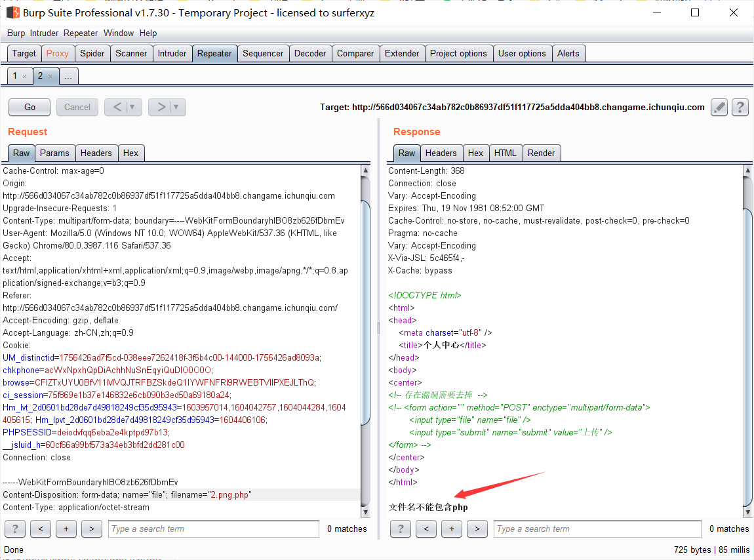Switch to the Scanner tab

tap(131, 53)
